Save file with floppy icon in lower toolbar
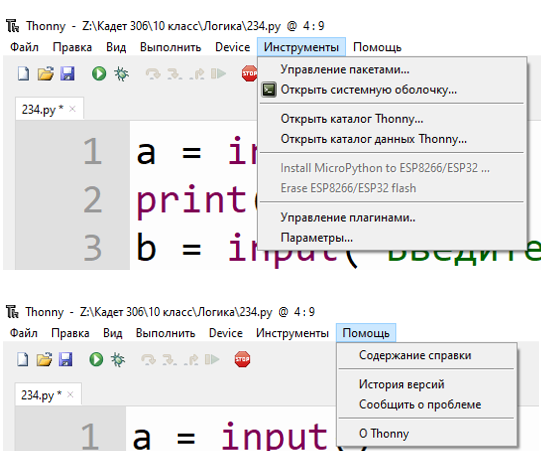 pyautogui.click(x=66, y=359)
